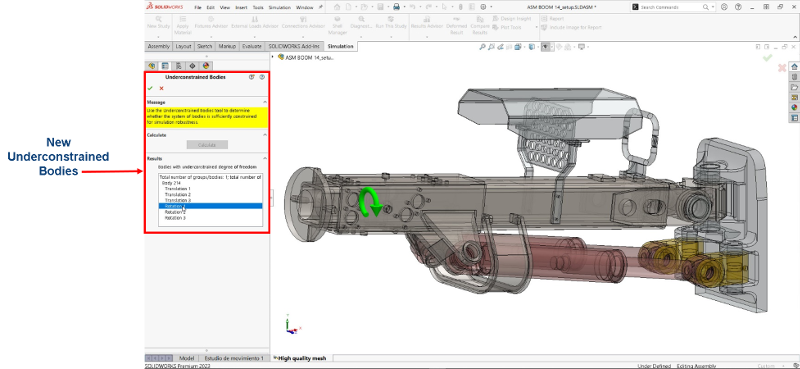
Task: Collapse the Calculate section
Action: [x=265, y=135]
